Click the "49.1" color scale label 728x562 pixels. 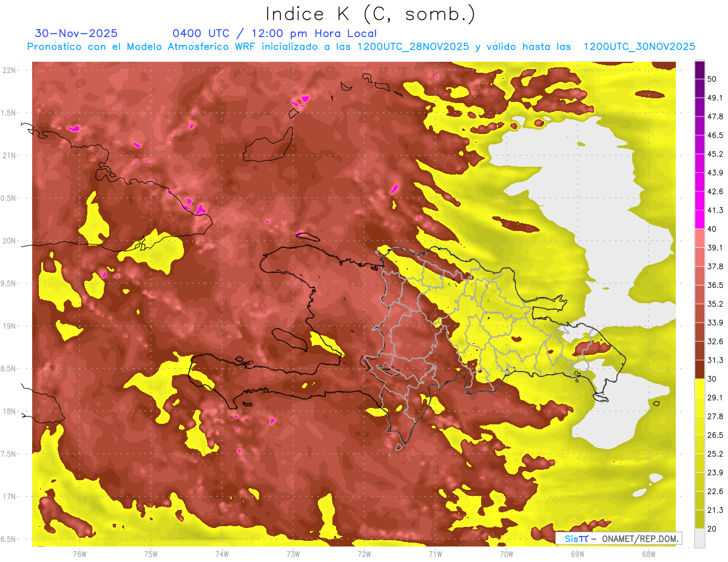(x=715, y=98)
